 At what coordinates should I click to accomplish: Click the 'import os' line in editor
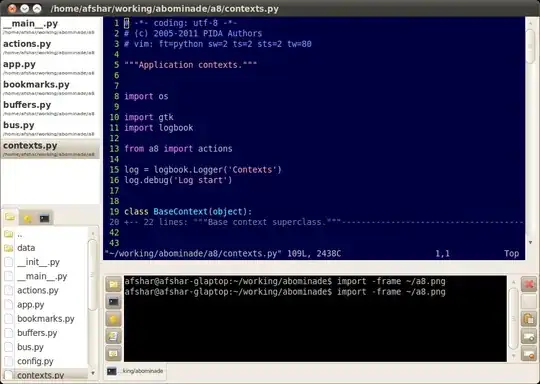pos(146,96)
